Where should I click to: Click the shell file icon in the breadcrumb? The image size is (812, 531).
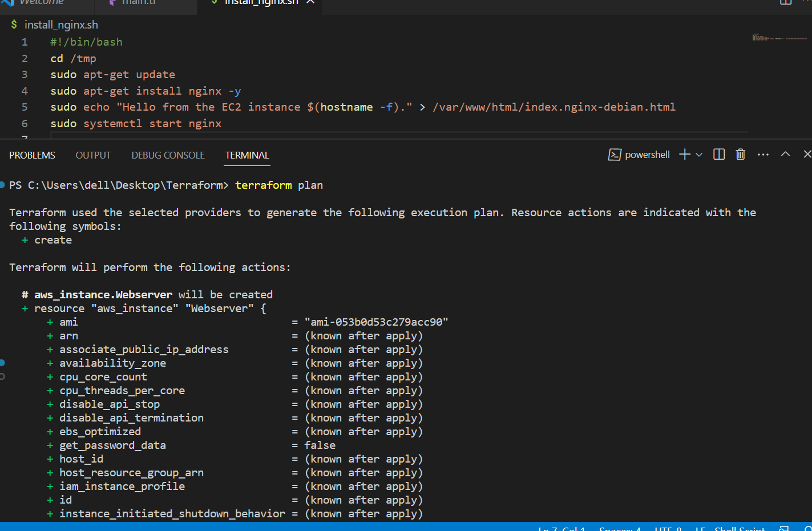[14, 25]
